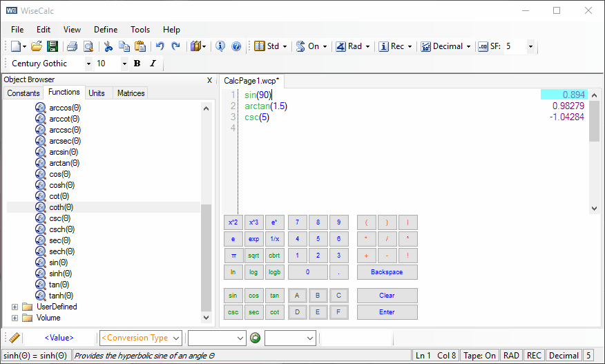Click the calc page scroll down arrow

(x=594, y=209)
